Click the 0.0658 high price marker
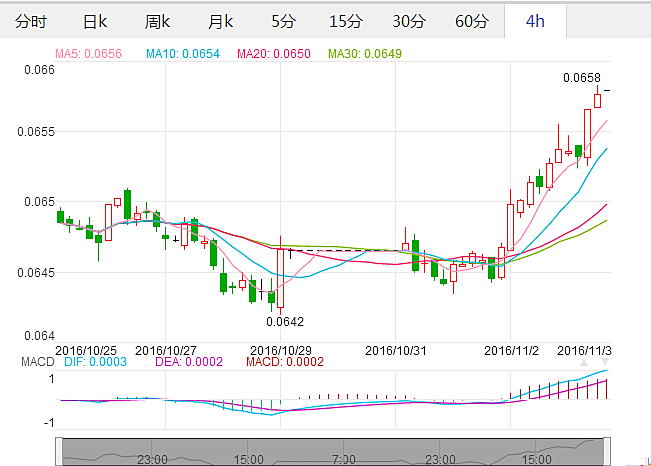 (x=581, y=77)
